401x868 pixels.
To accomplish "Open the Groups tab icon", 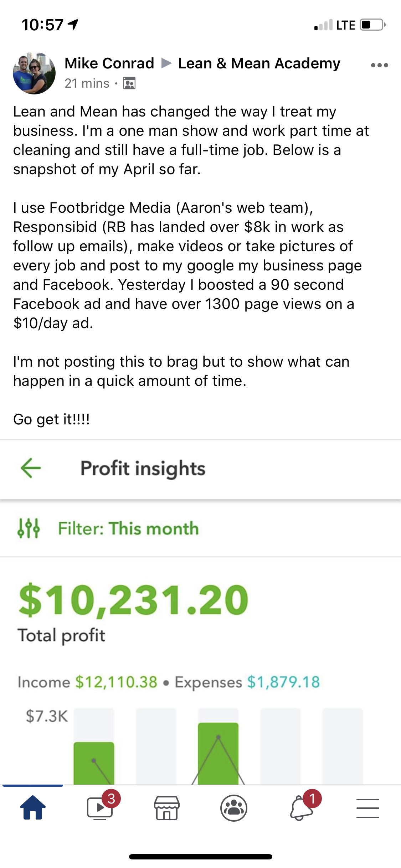I will 233,807.
